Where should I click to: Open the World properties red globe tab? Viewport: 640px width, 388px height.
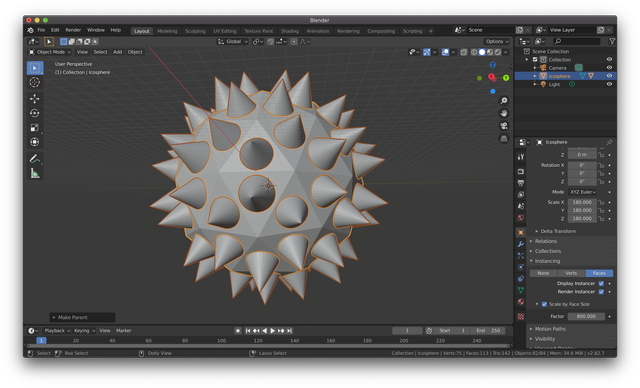click(x=520, y=217)
